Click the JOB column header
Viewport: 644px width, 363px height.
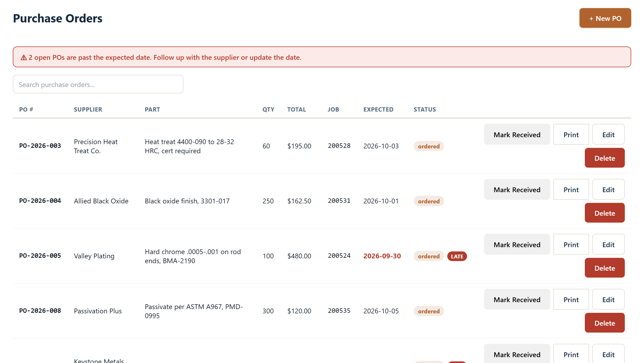[333, 109]
